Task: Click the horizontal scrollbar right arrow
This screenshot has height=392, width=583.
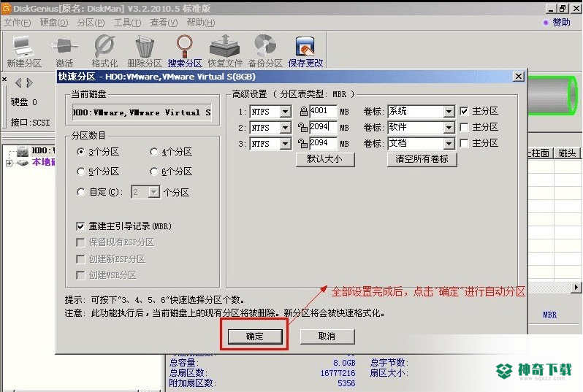Action: click(576, 287)
